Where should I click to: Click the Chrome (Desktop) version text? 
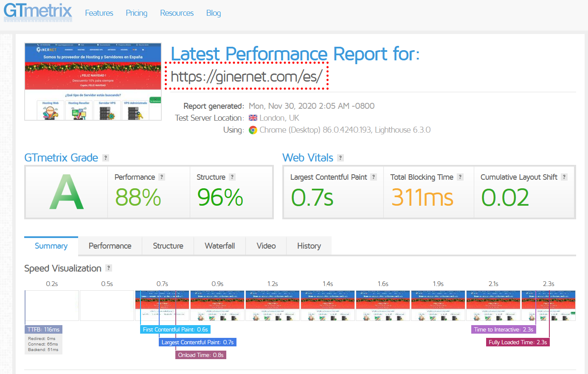[345, 130]
